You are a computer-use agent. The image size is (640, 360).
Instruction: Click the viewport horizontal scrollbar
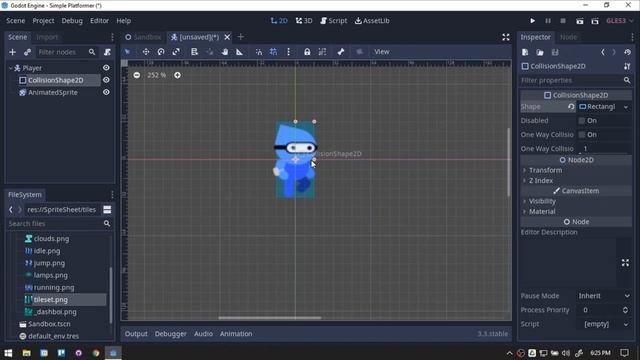[270, 318]
